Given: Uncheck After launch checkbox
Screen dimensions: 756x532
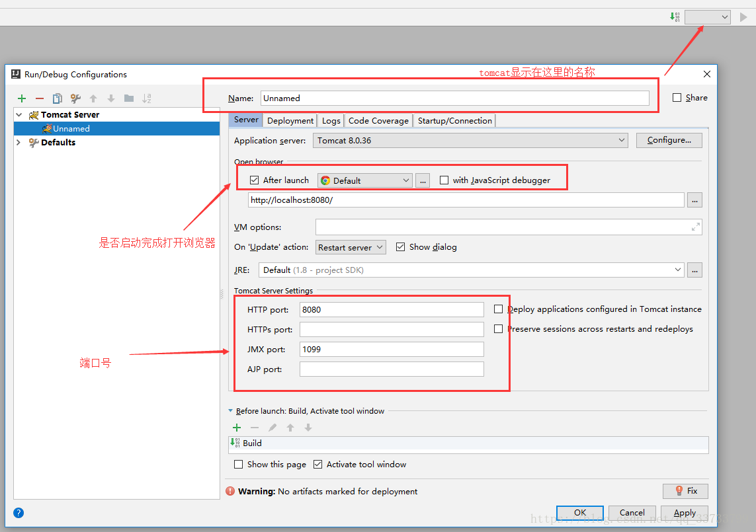Looking at the screenshot, I should tap(254, 180).
